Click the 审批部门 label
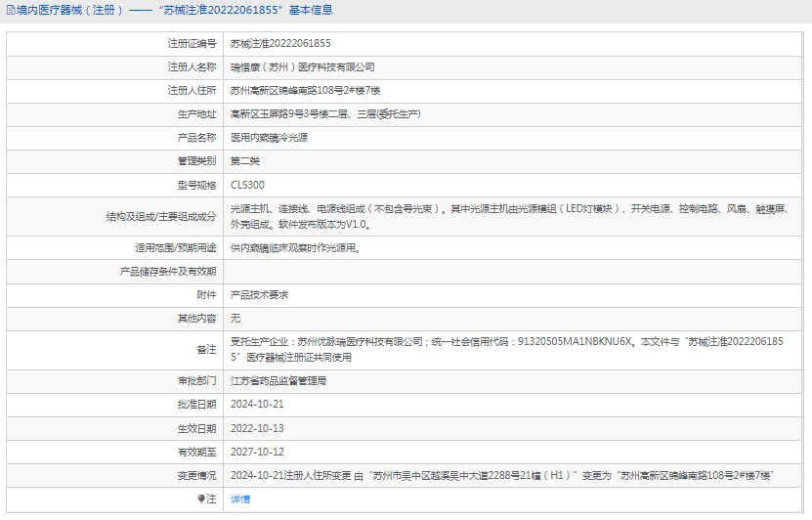Screen dimensions: 812x520 pos(196,380)
